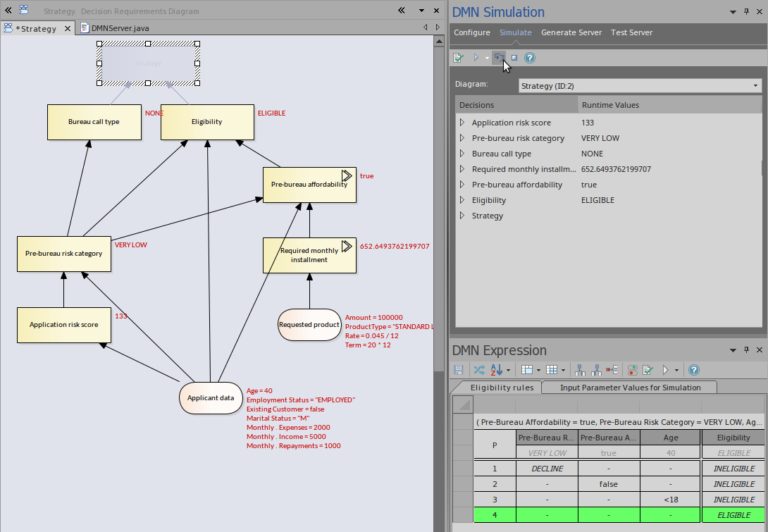The width and height of the screenshot is (768, 532).
Task: Switch to the Configure tab
Action: (x=471, y=32)
